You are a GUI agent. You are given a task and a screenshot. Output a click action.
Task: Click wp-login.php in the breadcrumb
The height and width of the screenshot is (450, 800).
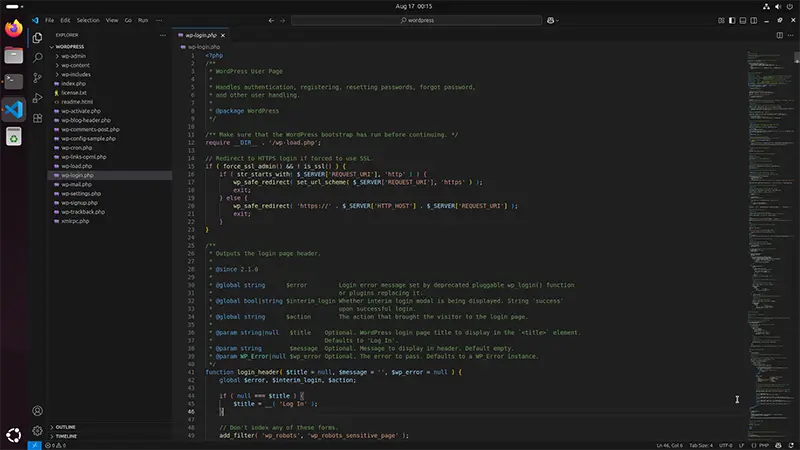point(204,47)
